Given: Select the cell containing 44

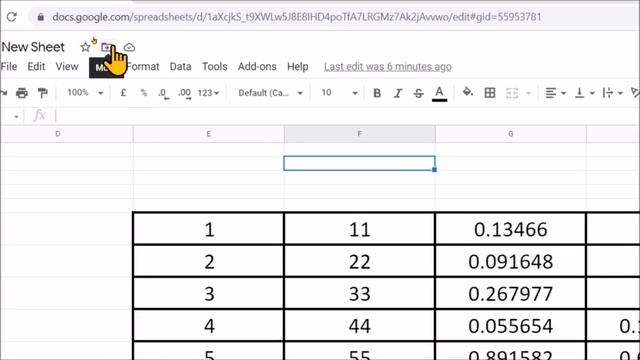Looking at the screenshot, I should click(360, 326).
